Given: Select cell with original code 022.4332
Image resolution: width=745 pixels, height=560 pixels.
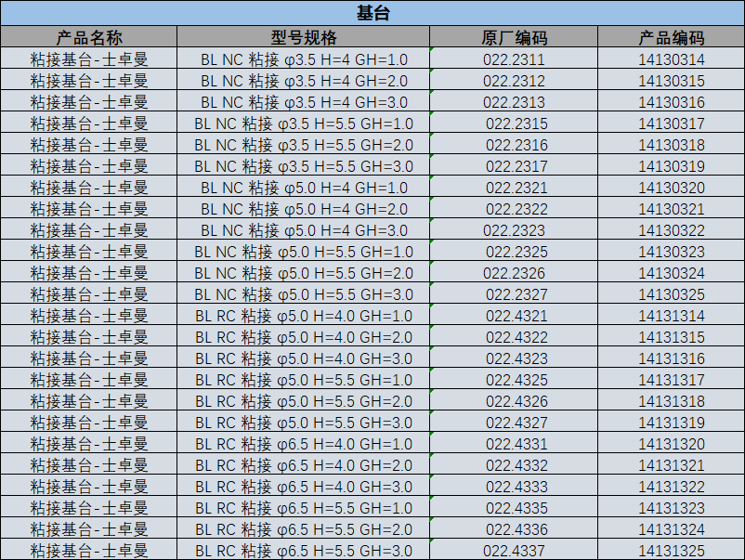Looking at the screenshot, I should (x=514, y=464).
